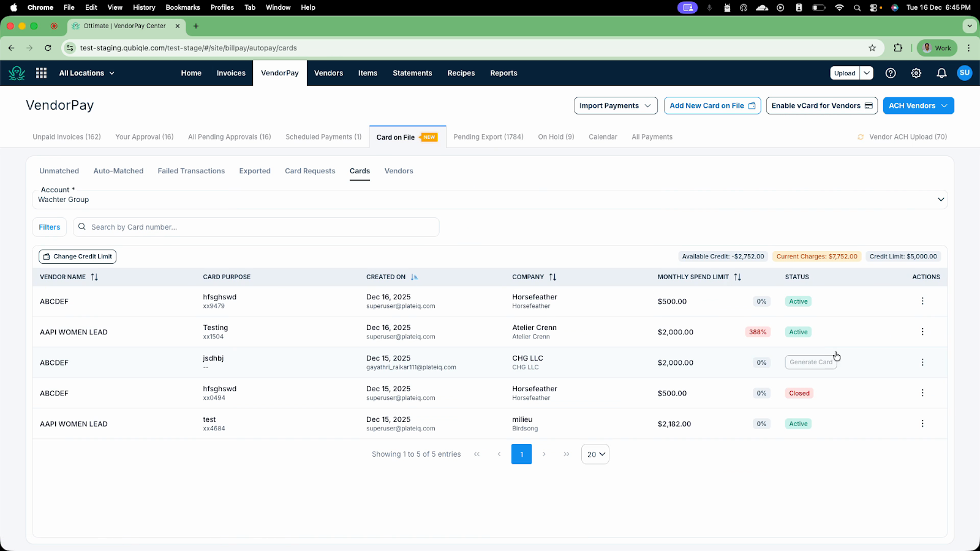Open the notifications bell
The width and height of the screenshot is (980, 551).
coord(941,73)
